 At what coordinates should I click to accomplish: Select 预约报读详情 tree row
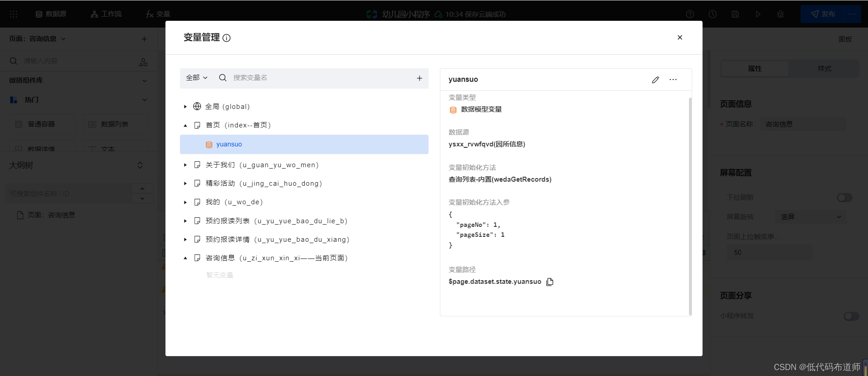pyautogui.click(x=277, y=240)
